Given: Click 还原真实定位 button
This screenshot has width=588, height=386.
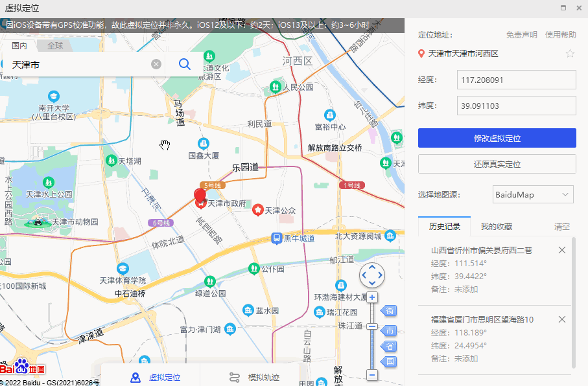Looking at the screenshot, I should click(497, 164).
